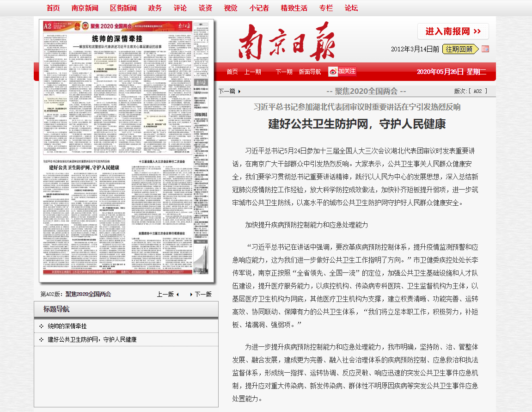Click the ❖ icon before 统帅的深情牵挂
The width and height of the screenshot is (532, 412).
click(42, 326)
